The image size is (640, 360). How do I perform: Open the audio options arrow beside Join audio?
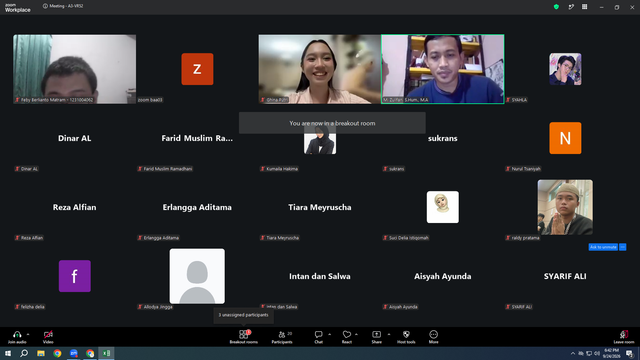28,334
